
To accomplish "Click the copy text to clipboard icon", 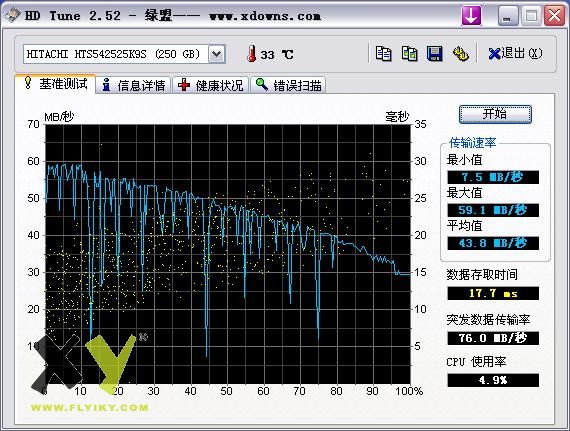I will [383, 54].
